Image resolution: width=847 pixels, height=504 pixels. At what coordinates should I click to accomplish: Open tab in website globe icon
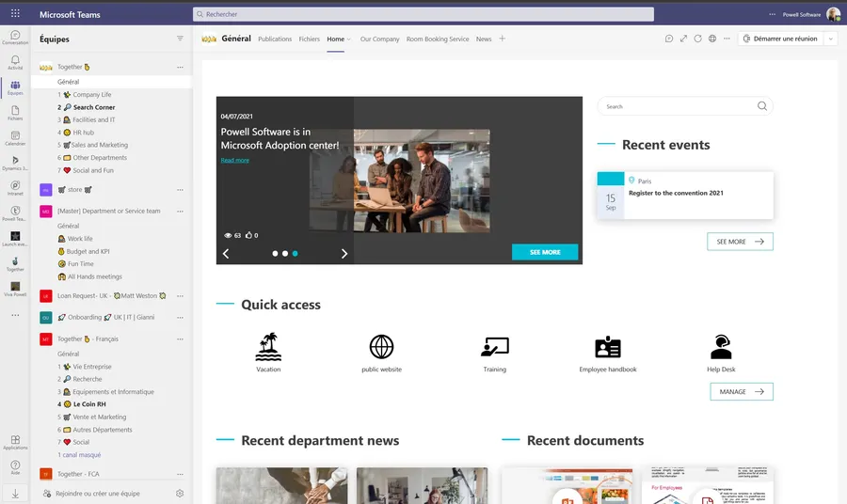tap(712, 39)
